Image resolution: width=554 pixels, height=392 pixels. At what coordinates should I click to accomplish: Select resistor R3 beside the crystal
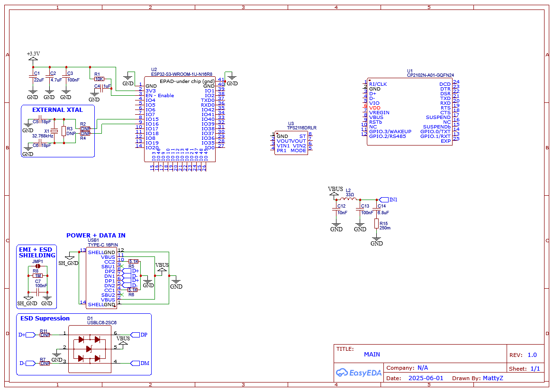(x=64, y=131)
